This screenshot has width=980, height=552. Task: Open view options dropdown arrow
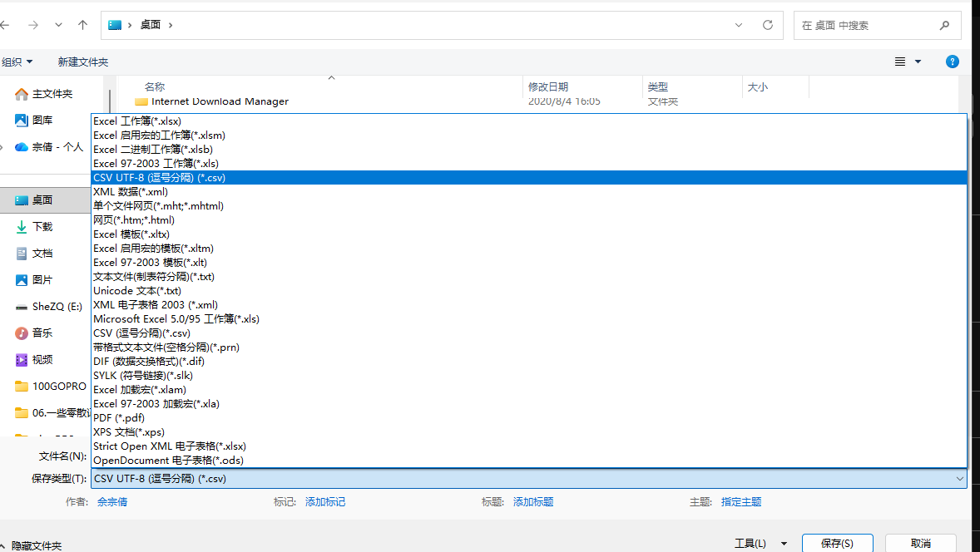click(x=918, y=62)
